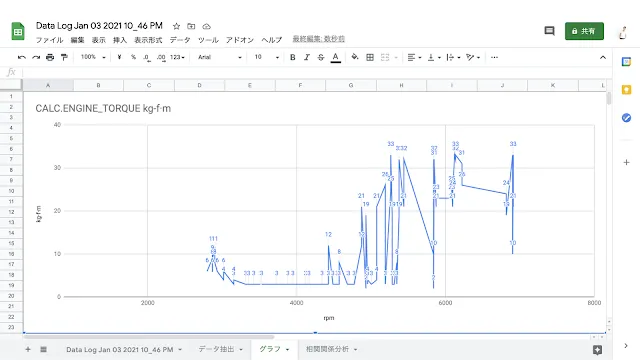Show more toolbar options

(494, 57)
